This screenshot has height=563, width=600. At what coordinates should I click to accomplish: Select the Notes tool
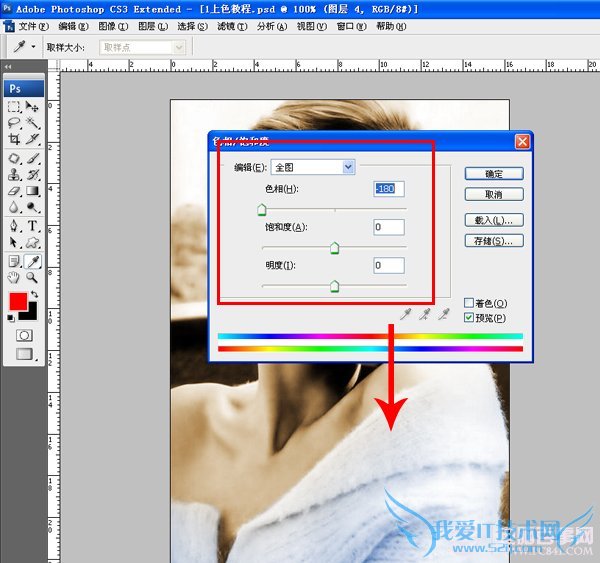(x=14, y=261)
